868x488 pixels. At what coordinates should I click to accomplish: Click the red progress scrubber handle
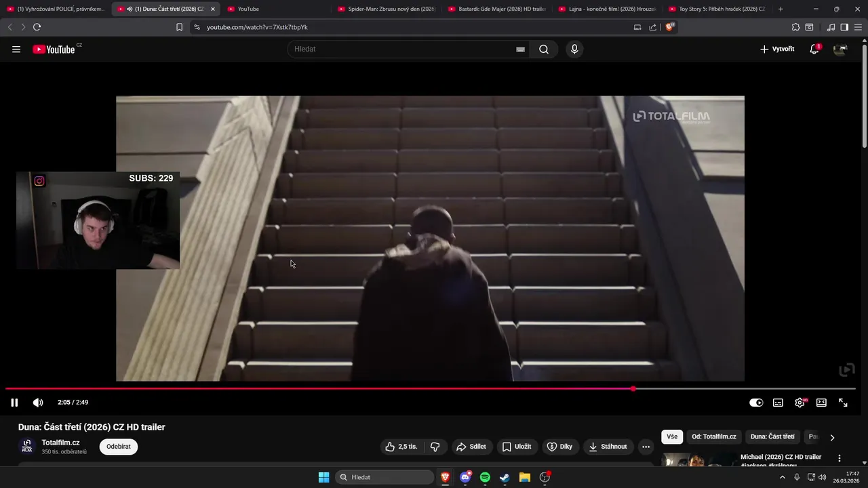point(633,389)
